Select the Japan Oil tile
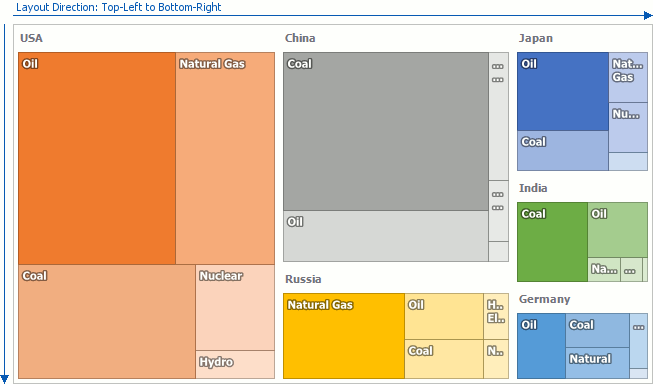Screen dimensions: 653x384 [x=563, y=92]
